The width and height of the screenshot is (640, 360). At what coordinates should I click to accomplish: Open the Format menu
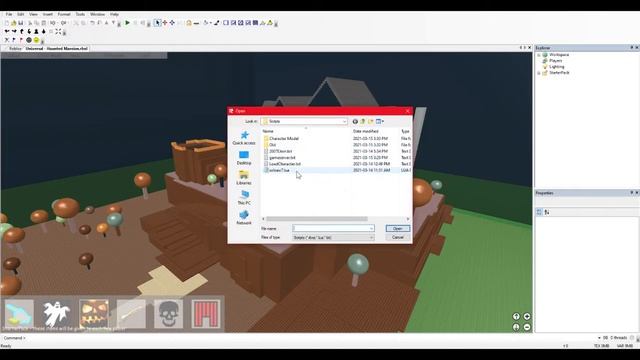pos(64,14)
